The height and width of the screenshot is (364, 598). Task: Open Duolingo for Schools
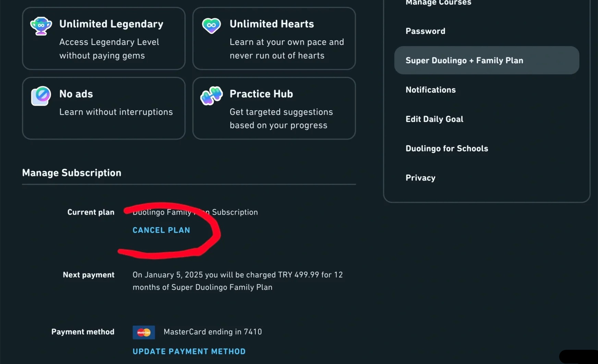[x=447, y=148]
